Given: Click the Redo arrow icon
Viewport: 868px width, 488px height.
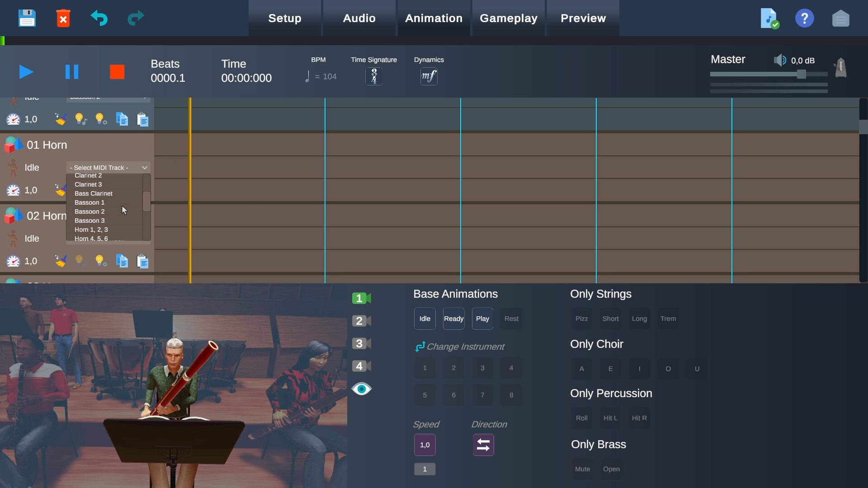Looking at the screenshot, I should pos(135,18).
